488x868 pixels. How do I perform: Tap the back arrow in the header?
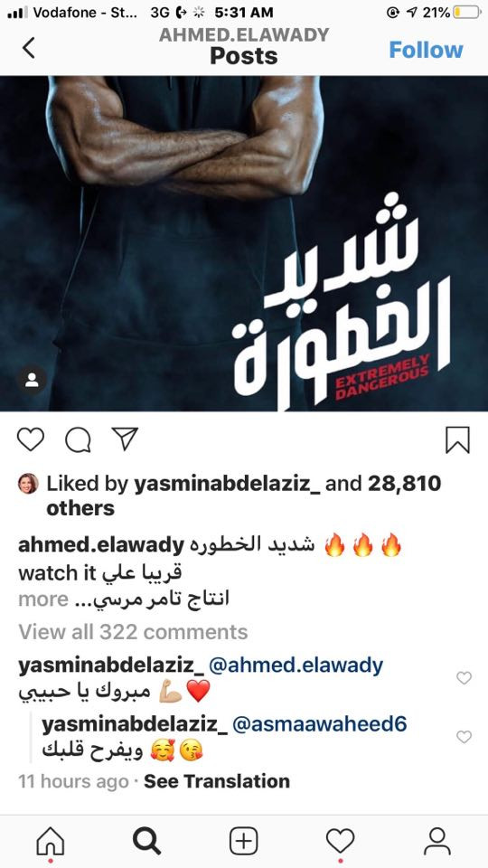click(x=29, y=48)
